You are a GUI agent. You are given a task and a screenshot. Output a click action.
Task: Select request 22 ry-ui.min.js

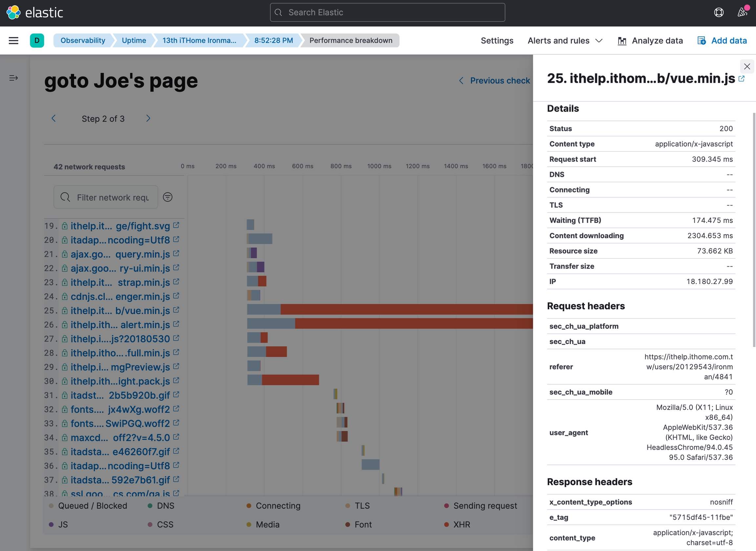[120, 268]
